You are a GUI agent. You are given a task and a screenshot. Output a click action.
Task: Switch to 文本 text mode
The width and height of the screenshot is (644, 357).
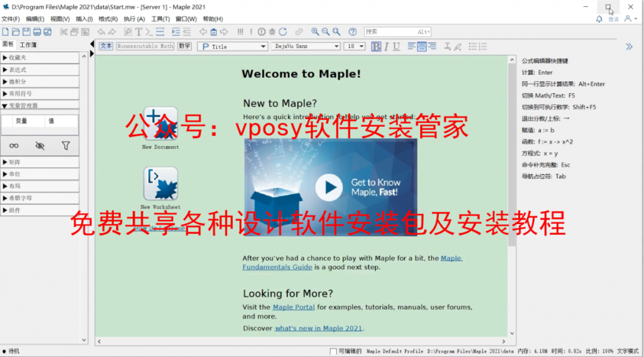[106, 46]
